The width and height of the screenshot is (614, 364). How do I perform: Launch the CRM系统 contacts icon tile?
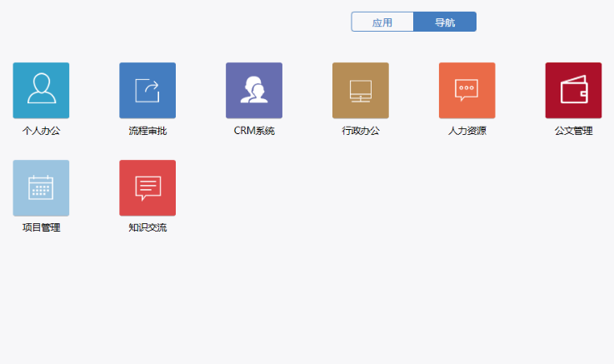254,90
